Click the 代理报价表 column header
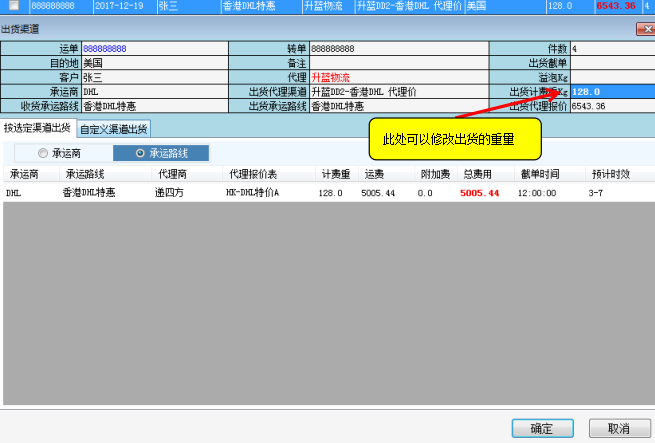This screenshot has width=655, height=443. pos(253,174)
